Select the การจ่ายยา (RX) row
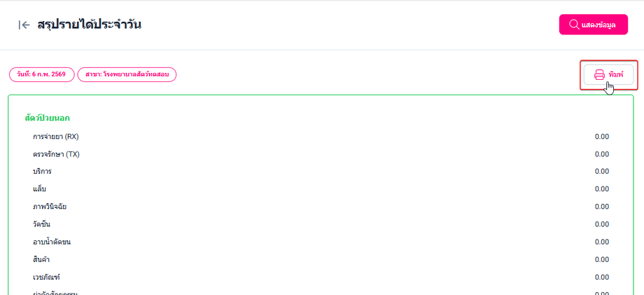Image resolution: width=644 pixels, height=295 pixels. coord(321,137)
